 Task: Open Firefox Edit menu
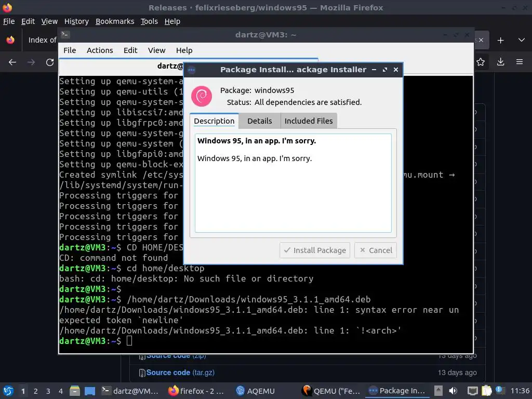point(28,21)
